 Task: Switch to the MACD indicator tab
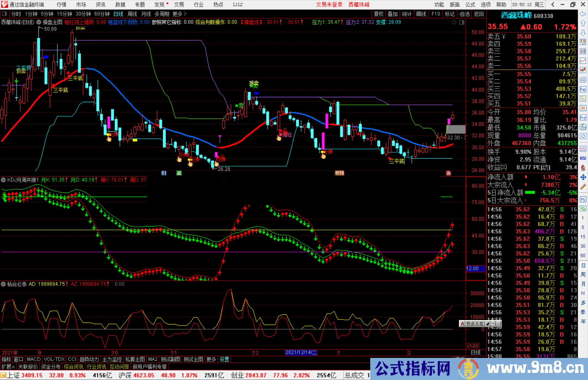pos(33,359)
